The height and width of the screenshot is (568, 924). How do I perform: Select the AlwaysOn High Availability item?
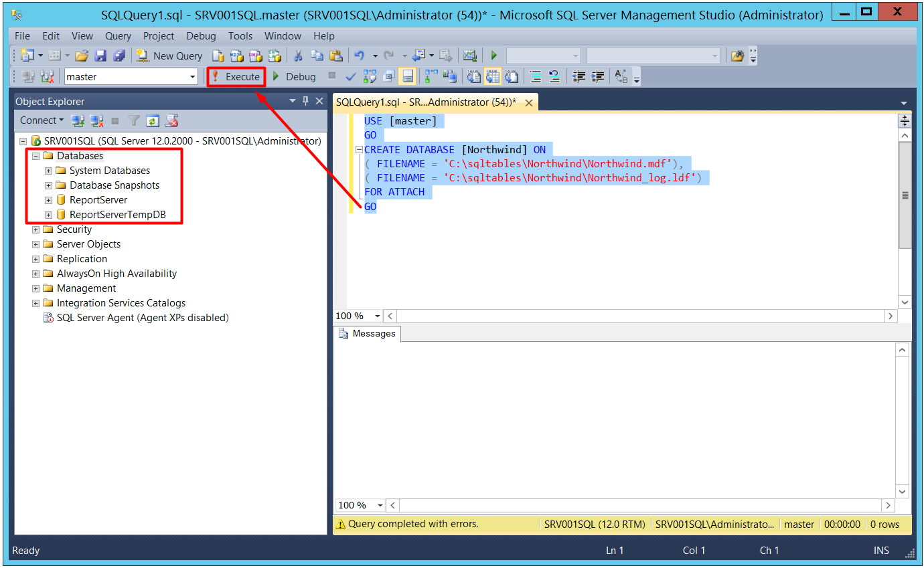(117, 274)
